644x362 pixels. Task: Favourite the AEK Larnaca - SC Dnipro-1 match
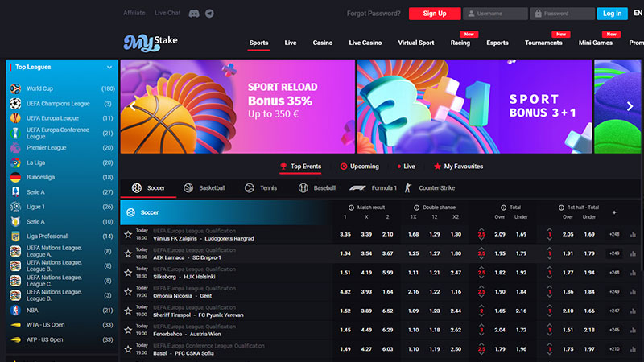tap(128, 253)
